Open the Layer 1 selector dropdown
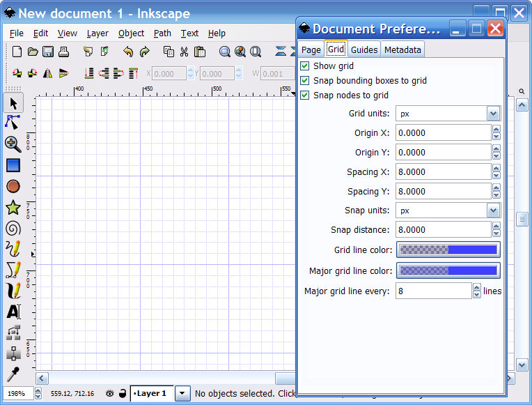The width and height of the screenshot is (532, 405). click(182, 393)
